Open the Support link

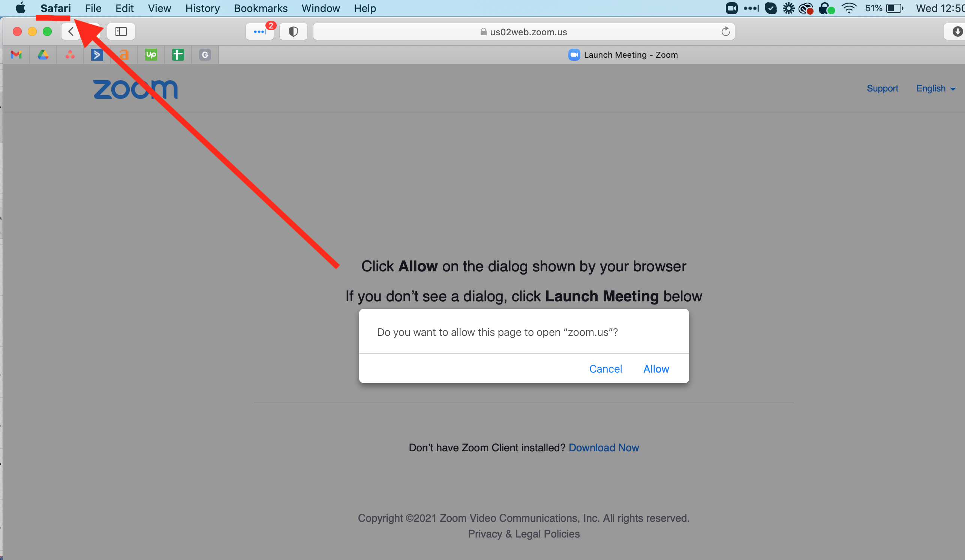click(882, 88)
